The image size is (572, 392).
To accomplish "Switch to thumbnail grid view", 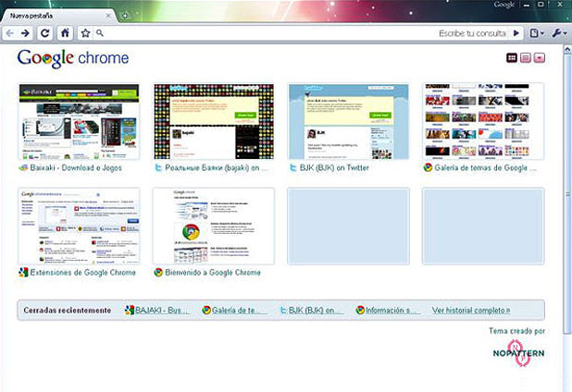I will (x=510, y=58).
